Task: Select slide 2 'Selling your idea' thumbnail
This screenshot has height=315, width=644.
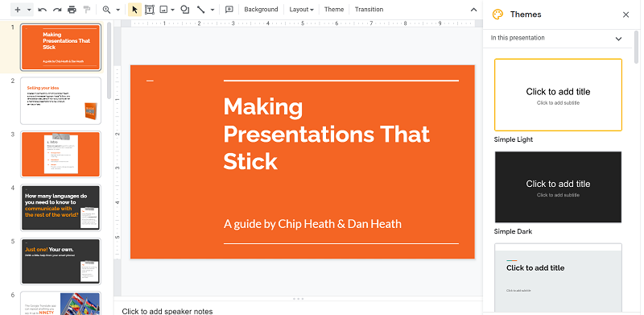Action: coord(61,101)
